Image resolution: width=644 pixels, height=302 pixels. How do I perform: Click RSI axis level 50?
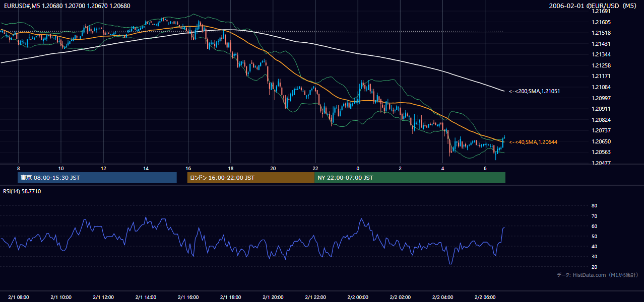pos(594,236)
